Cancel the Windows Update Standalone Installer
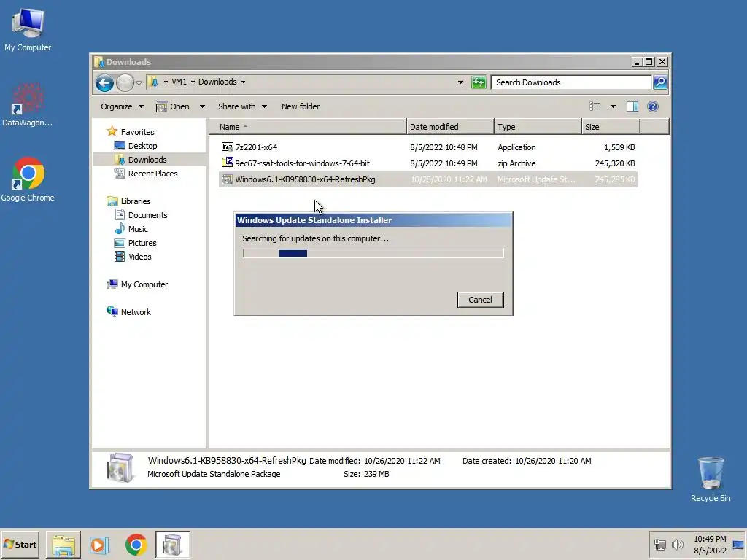Viewport: 747px width, 560px height. (480, 300)
